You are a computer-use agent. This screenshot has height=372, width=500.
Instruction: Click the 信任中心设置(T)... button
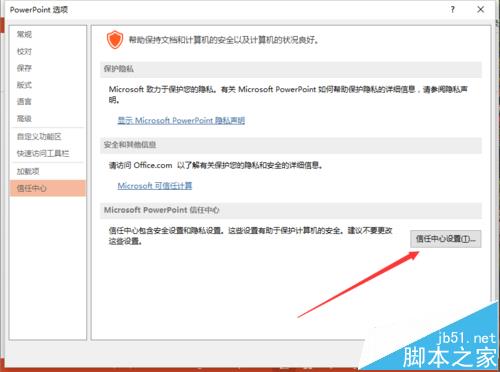click(445, 239)
